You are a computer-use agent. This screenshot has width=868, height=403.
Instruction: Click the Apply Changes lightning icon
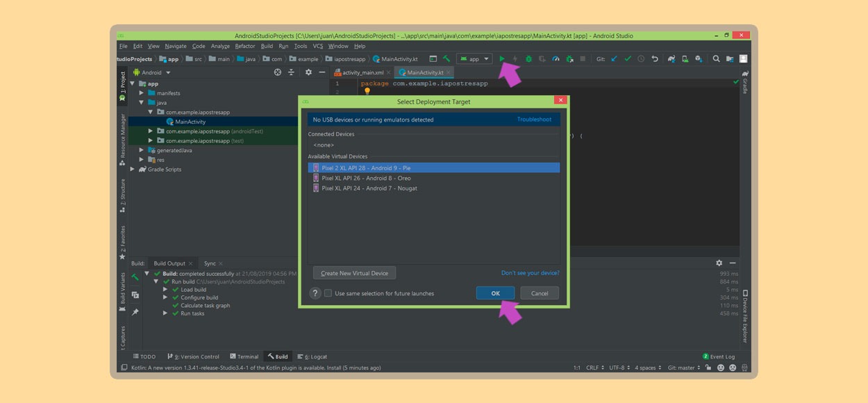click(x=515, y=59)
